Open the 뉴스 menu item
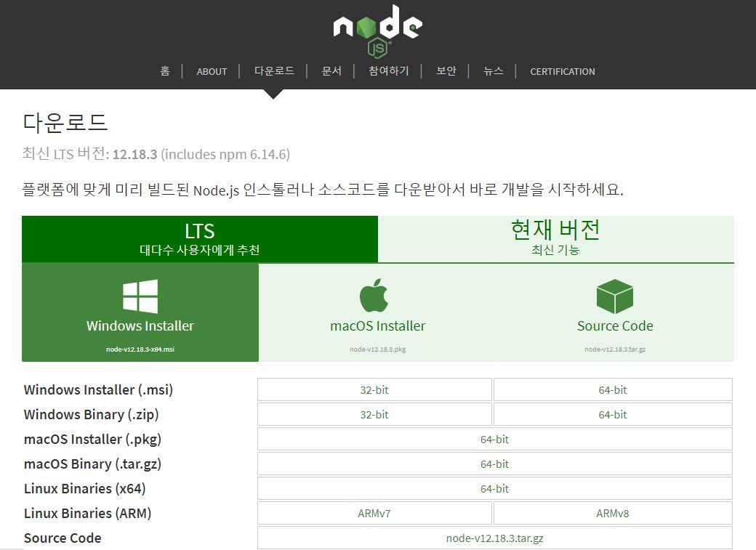The image size is (756, 550). 494,71
